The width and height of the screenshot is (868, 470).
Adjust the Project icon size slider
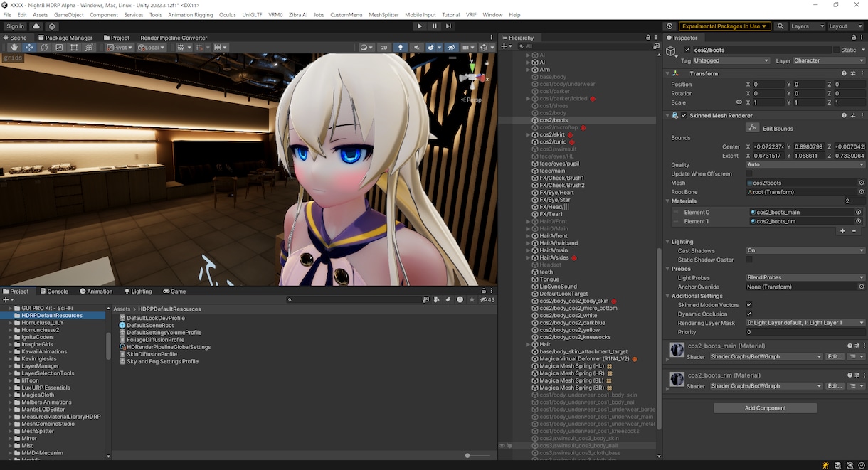click(x=467, y=455)
